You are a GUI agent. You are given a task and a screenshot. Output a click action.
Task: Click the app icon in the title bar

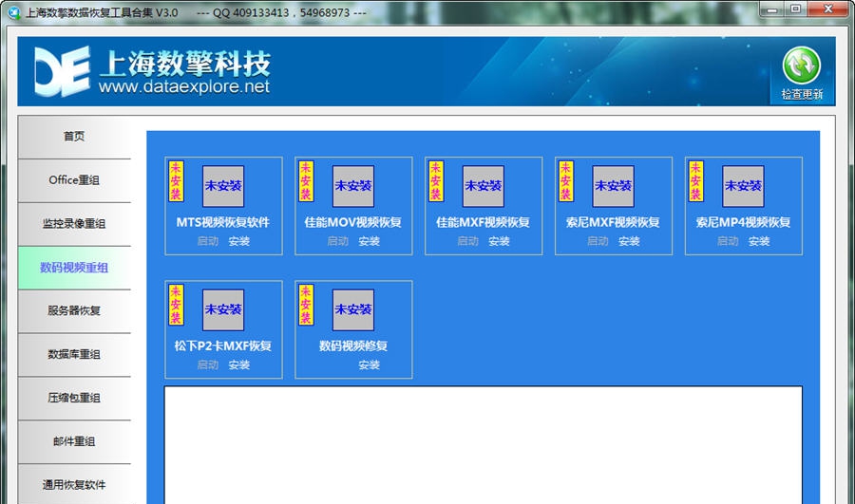(14, 12)
